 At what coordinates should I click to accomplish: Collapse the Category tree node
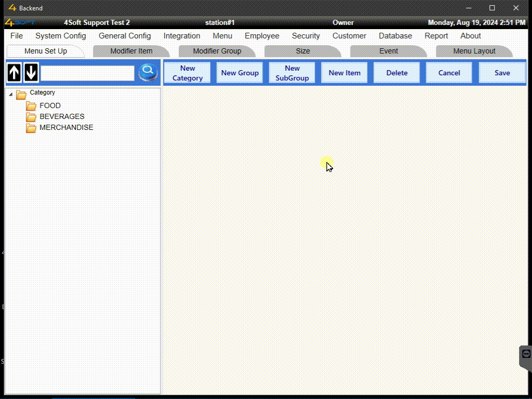click(10, 95)
